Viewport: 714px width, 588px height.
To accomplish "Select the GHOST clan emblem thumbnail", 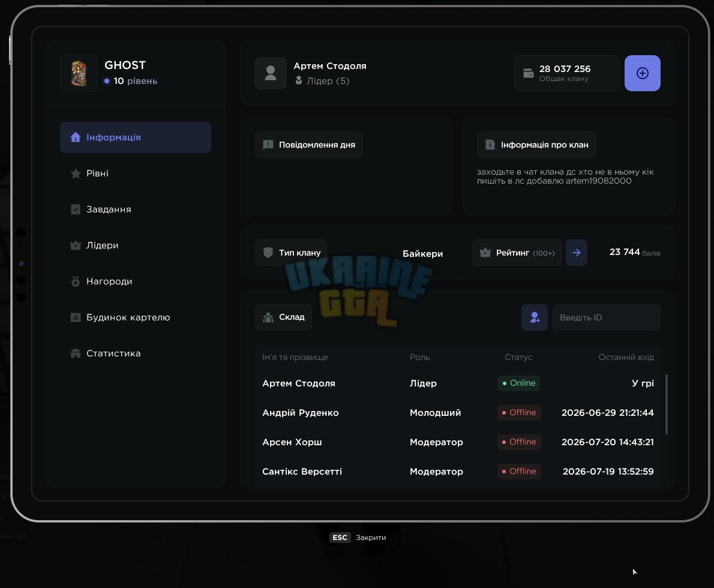I will (x=79, y=73).
